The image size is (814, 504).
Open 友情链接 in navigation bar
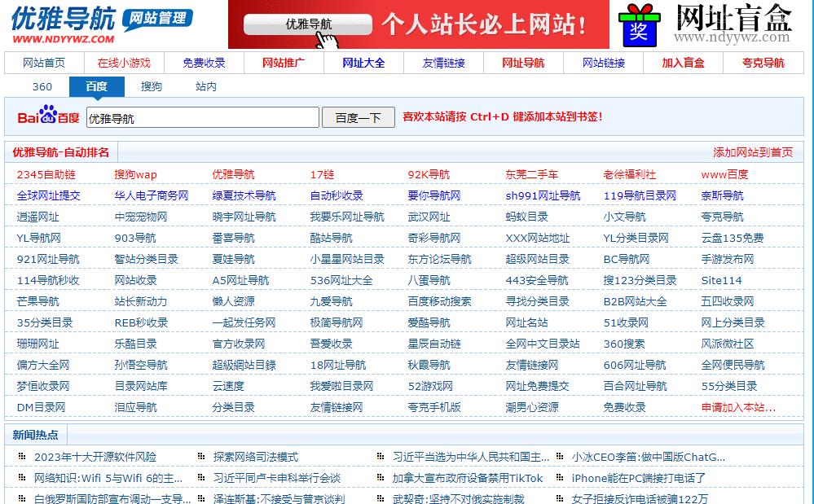(443, 63)
